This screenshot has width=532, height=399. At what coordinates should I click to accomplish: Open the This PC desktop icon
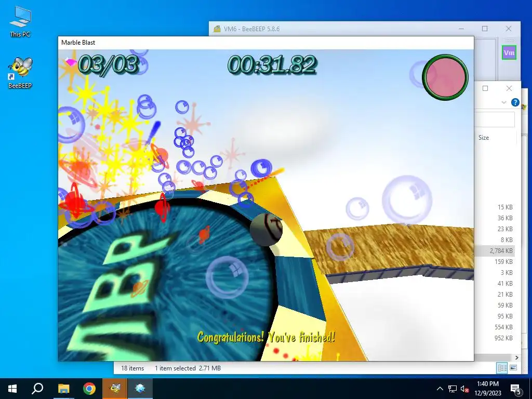[x=20, y=21]
